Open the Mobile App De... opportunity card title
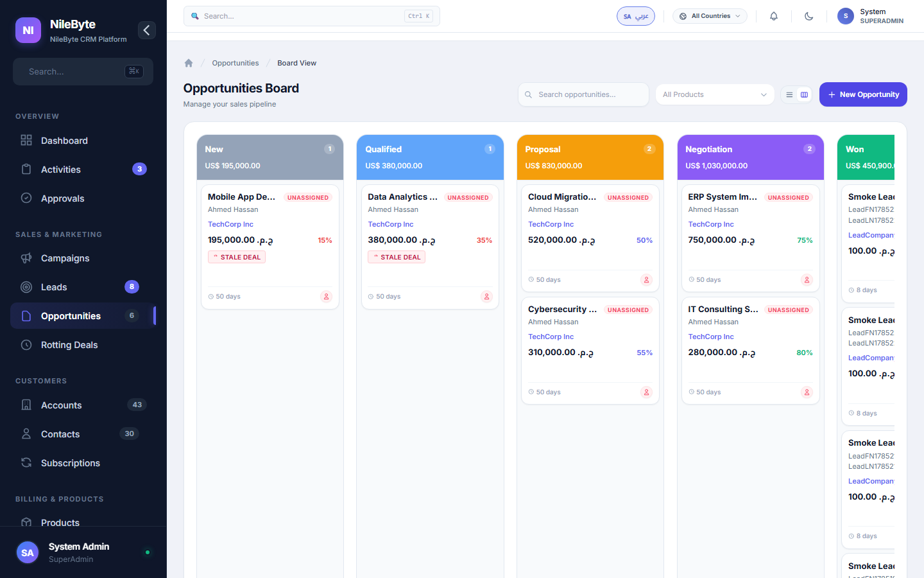The width and height of the screenshot is (924, 578). [241, 197]
